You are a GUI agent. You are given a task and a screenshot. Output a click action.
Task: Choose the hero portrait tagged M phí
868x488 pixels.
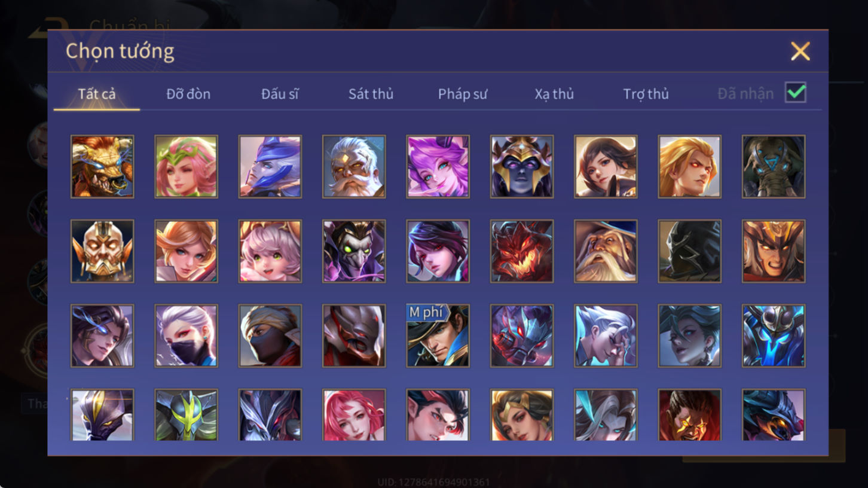click(x=438, y=335)
